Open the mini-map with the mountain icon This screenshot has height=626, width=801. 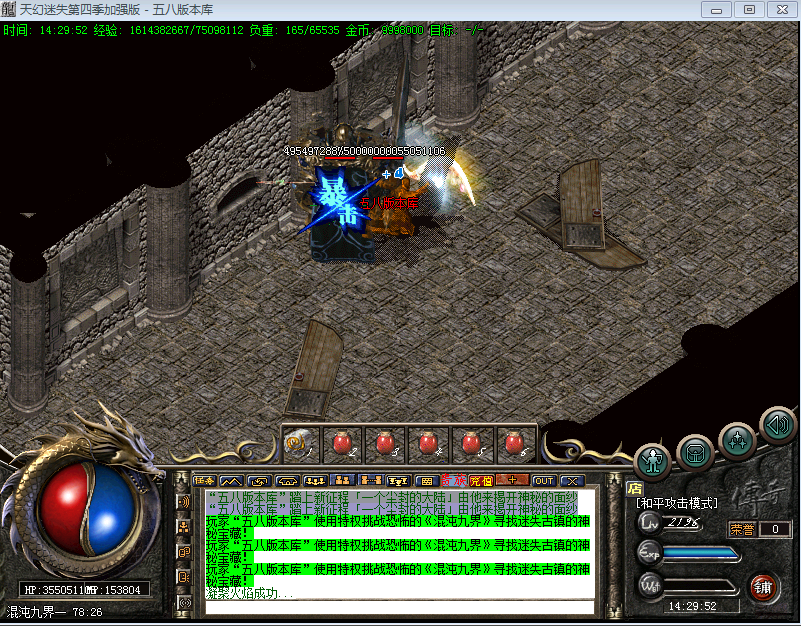(231, 481)
